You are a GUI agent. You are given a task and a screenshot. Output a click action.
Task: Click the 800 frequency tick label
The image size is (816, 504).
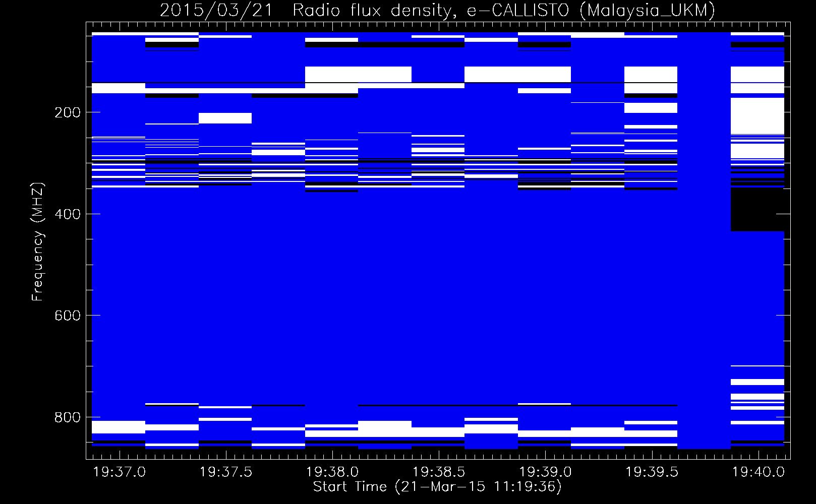pyautogui.click(x=67, y=417)
